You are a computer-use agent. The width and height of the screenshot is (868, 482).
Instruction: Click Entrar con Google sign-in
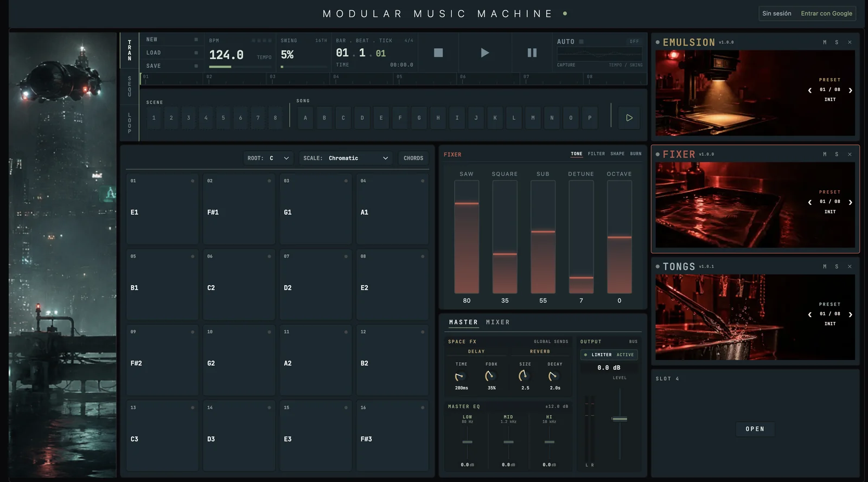(826, 14)
